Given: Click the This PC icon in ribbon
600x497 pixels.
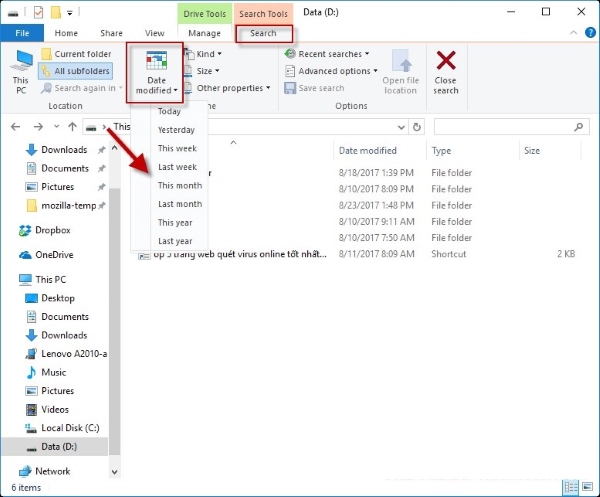Looking at the screenshot, I should 20,62.
